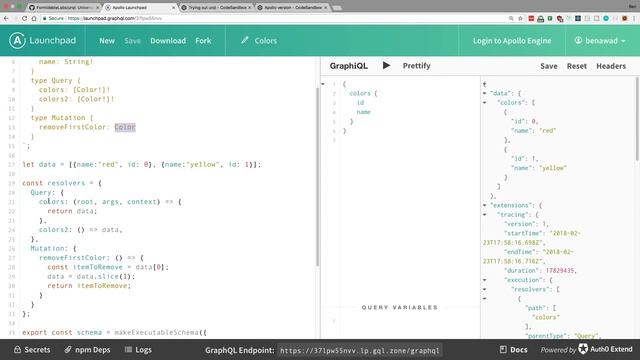640x360 pixels.
Task: Go back in browser history
Action: coord(6,18)
